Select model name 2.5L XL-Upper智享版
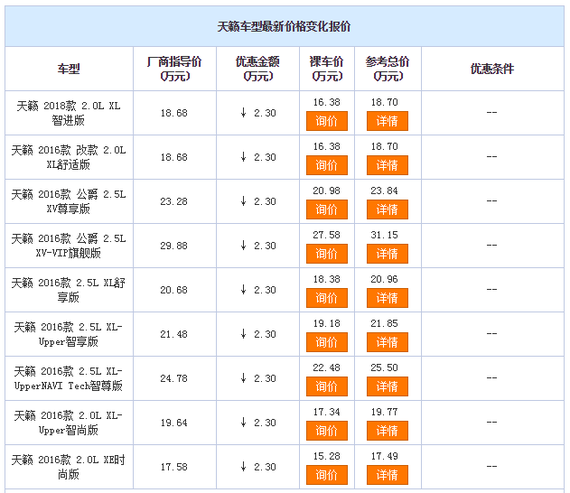 pos(68,334)
